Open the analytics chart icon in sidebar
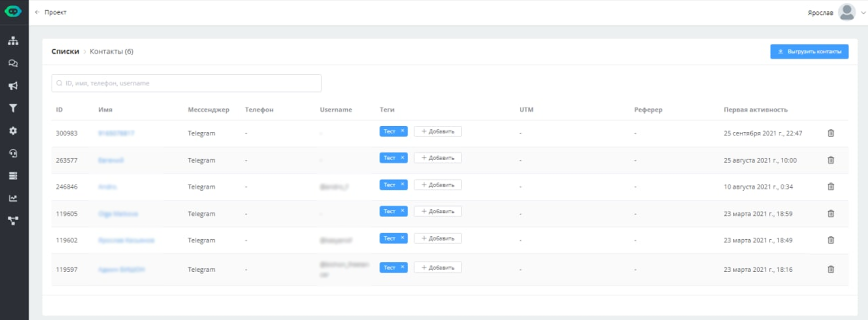 [x=13, y=199]
